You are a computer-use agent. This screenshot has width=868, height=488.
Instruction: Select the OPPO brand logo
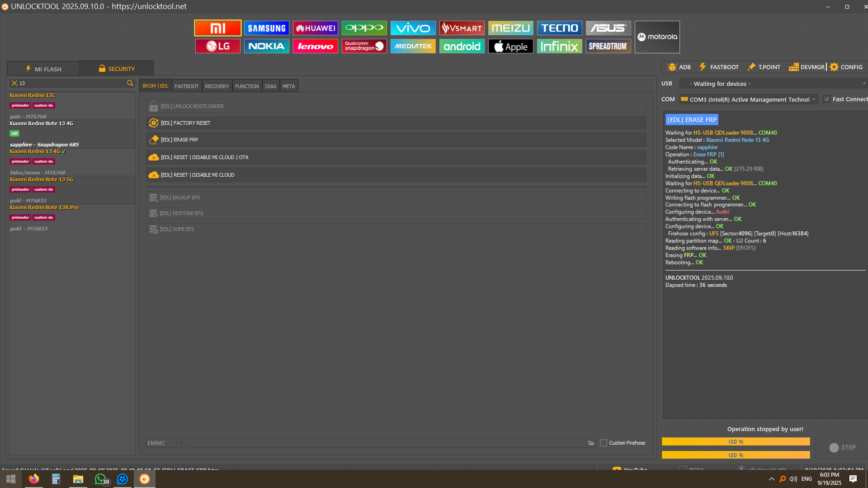point(364,28)
